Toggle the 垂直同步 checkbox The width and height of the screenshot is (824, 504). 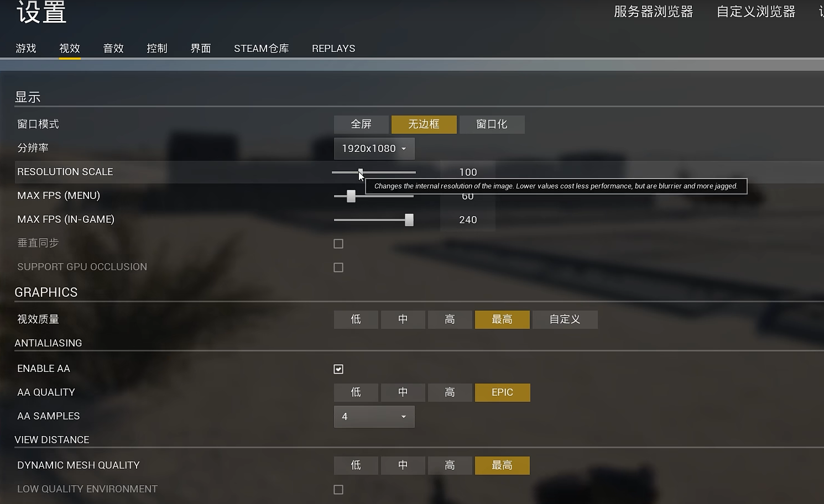[338, 244]
